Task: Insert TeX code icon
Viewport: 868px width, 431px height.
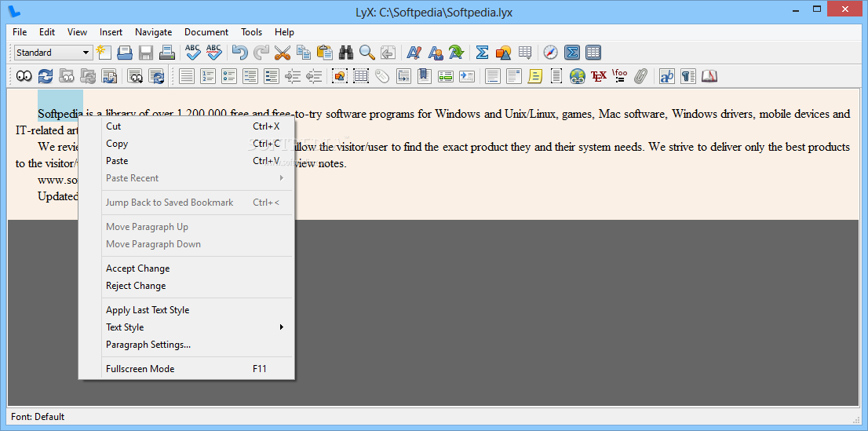Action: tap(598, 76)
